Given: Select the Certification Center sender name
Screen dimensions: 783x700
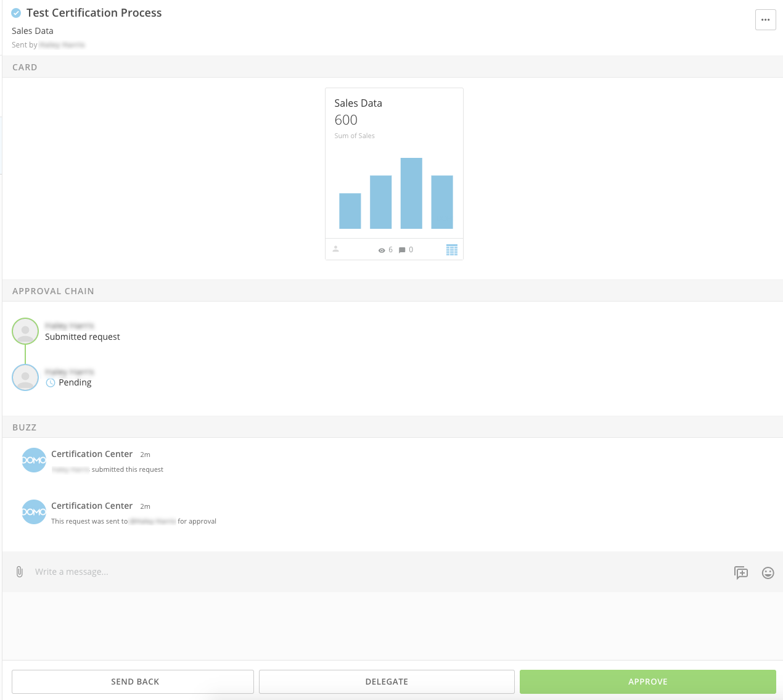Looking at the screenshot, I should [x=92, y=454].
